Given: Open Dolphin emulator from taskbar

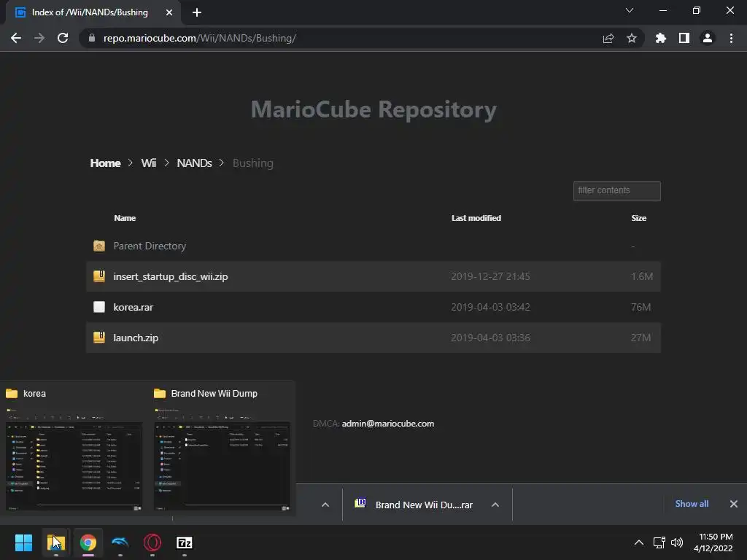Looking at the screenshot, I should pos(120,542).
